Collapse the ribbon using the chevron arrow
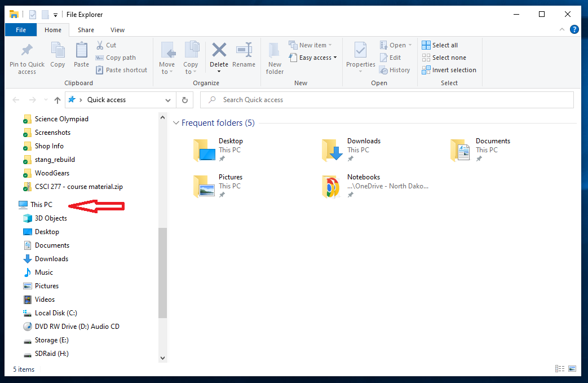This screenshot has width=588, height=383. tap(562, 30)
